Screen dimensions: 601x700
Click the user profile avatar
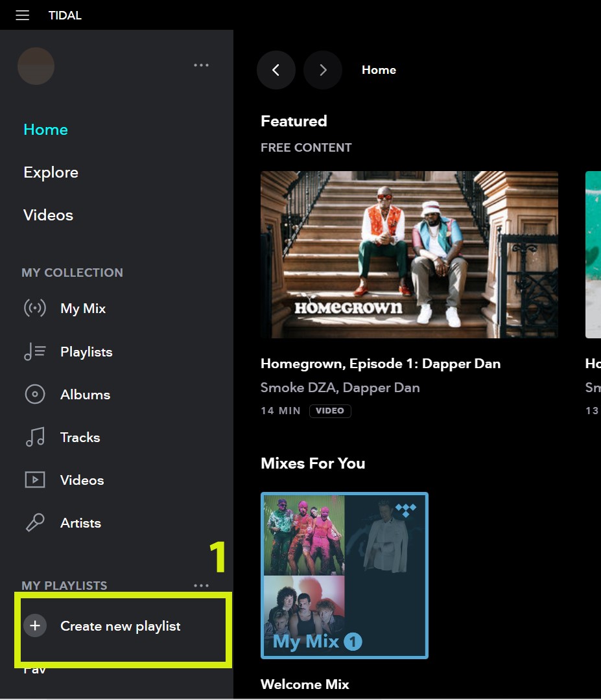(36, 66)
